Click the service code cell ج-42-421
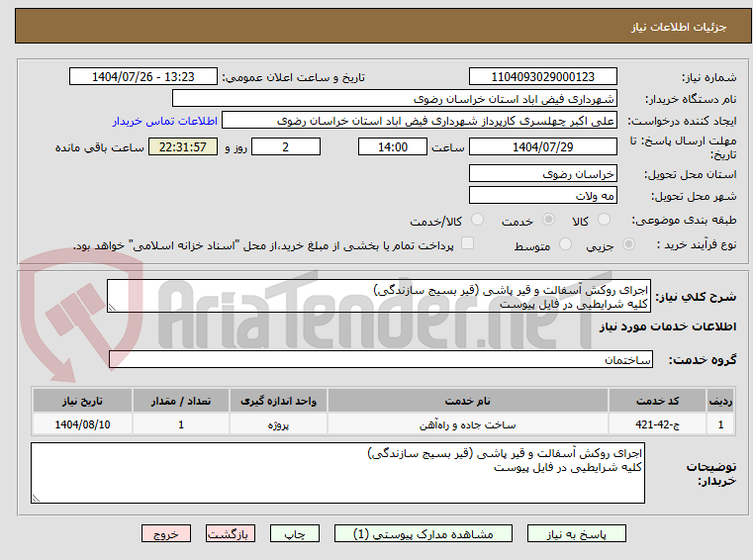 click(x=657, y=424)
